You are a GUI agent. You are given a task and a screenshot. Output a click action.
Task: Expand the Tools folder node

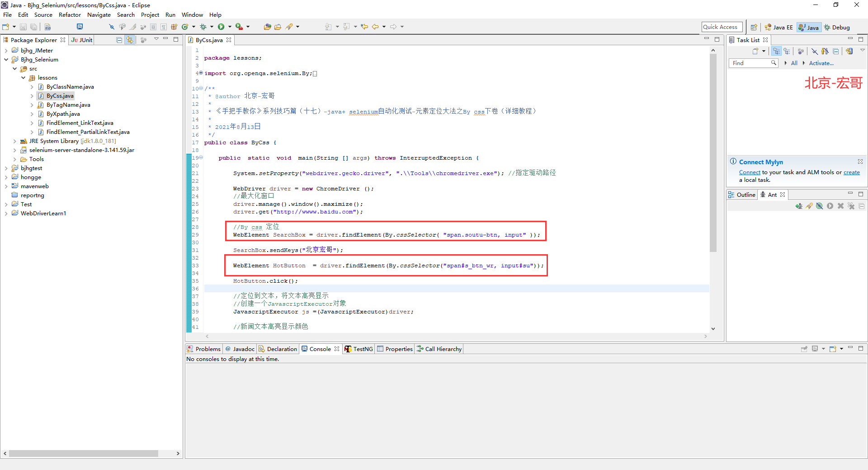tap(15, 159)
